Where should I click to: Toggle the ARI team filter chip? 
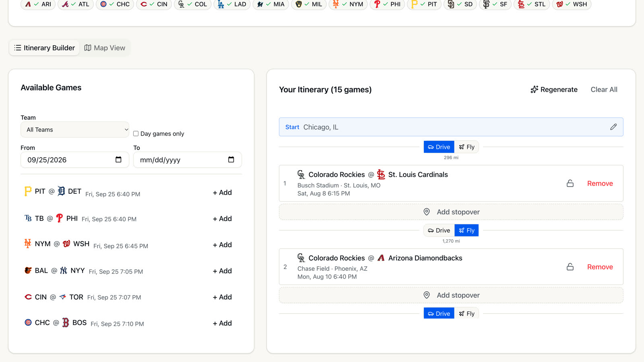click(38, 4)
